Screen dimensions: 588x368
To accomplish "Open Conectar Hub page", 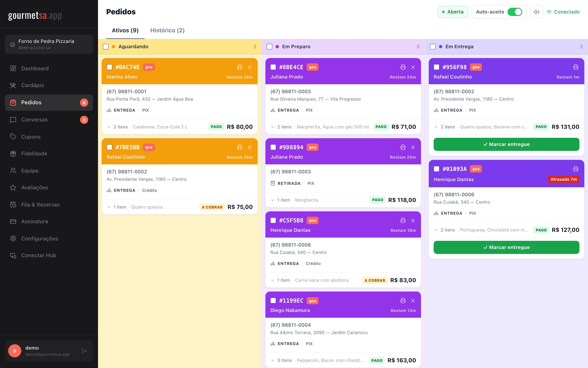I will 49,255.
